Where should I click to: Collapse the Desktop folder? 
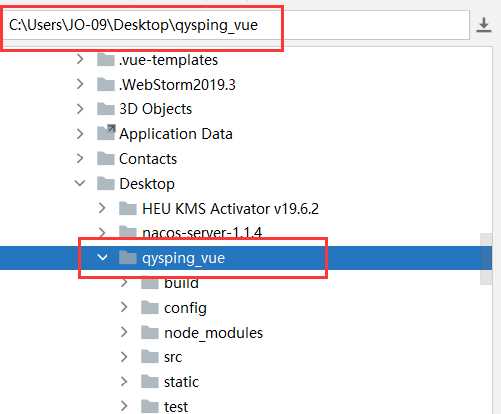coord(80,183)
